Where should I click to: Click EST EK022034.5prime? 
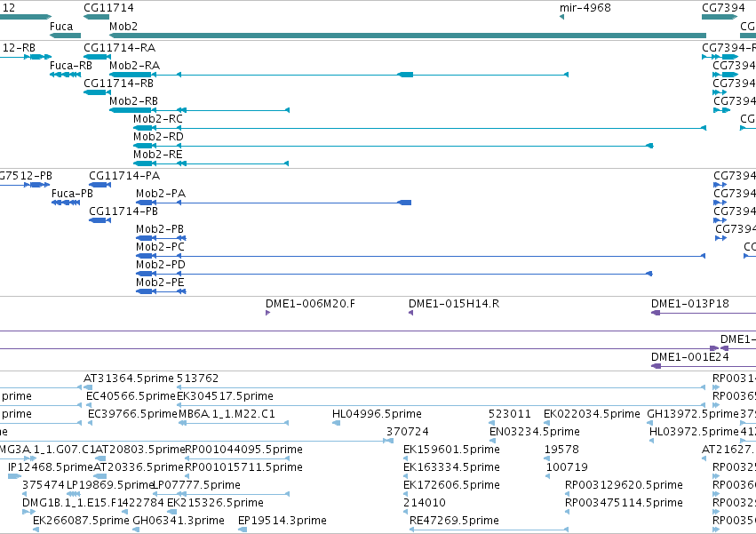pos(546,423)
